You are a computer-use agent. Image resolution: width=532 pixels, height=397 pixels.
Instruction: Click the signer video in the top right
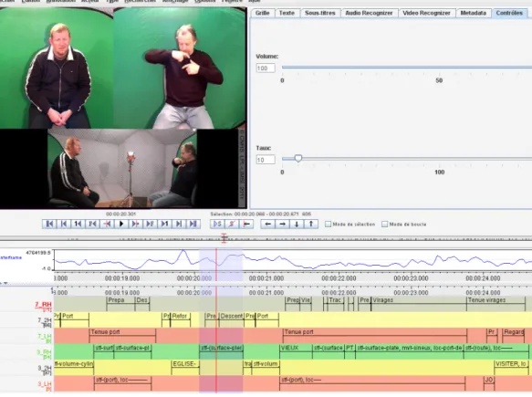coord(180,68)
